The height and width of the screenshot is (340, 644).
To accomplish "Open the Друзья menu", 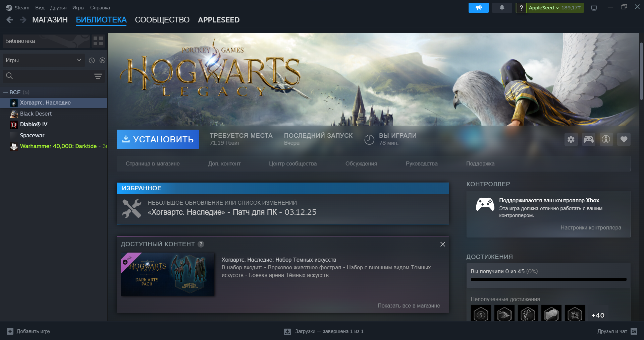I will click(58, 8).
